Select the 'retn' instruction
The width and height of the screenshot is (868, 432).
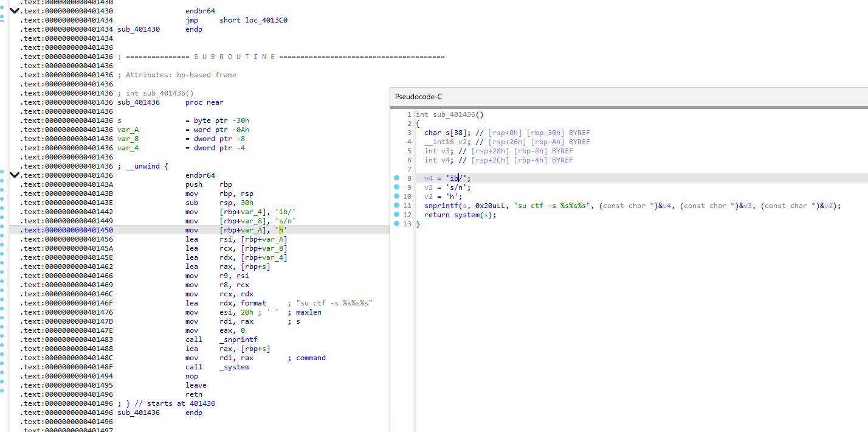[194, 394]
